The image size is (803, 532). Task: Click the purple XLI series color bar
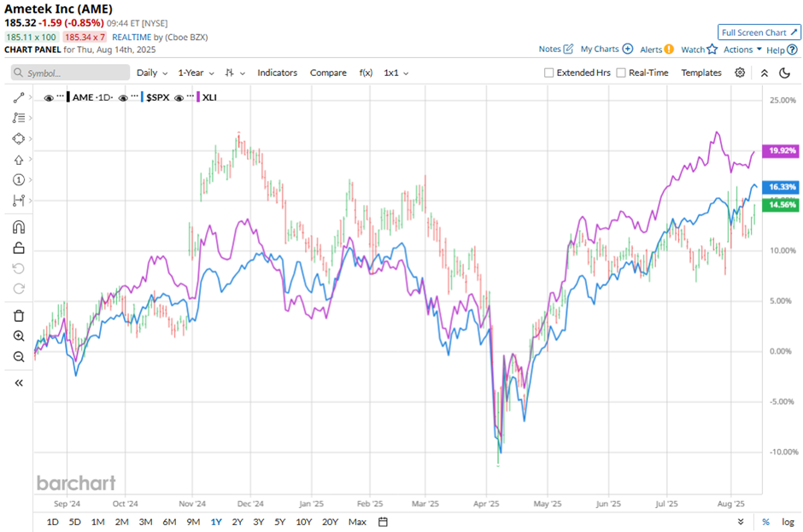coord(198,96)
